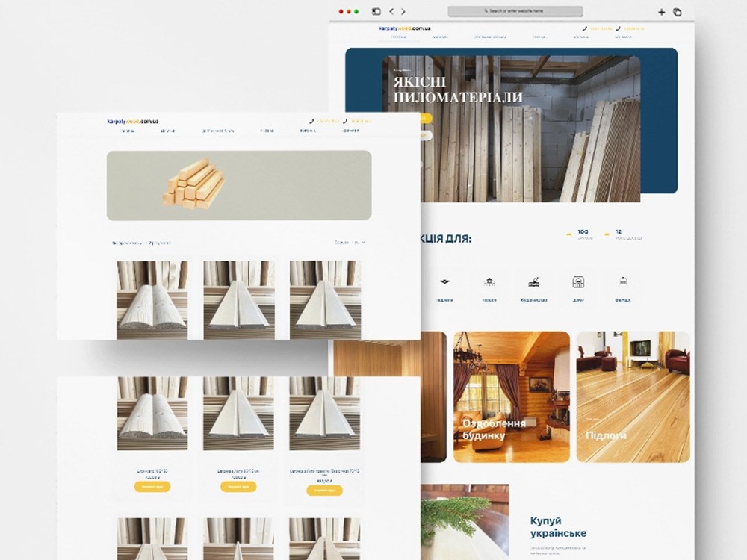The width and height of the screenshot is (747, 560).
Task: Click the green maximize traffic light of the browser
Action: [357, 11]
